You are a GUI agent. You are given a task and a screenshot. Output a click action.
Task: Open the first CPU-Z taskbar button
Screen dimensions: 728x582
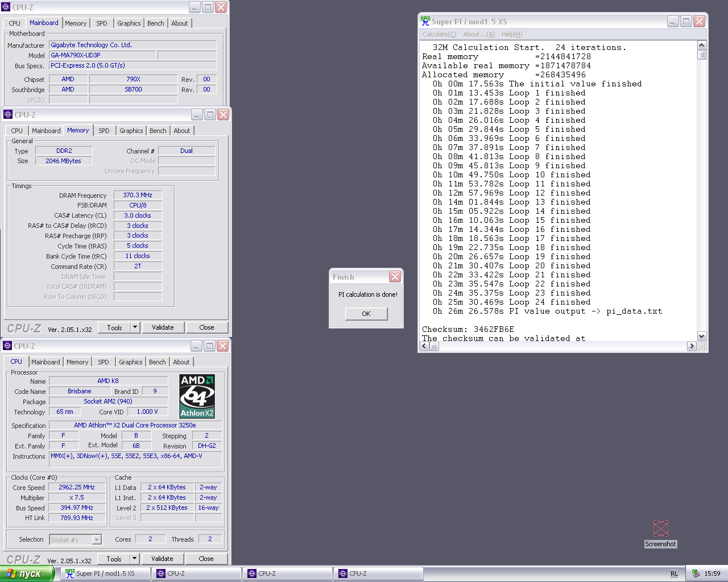197,573
